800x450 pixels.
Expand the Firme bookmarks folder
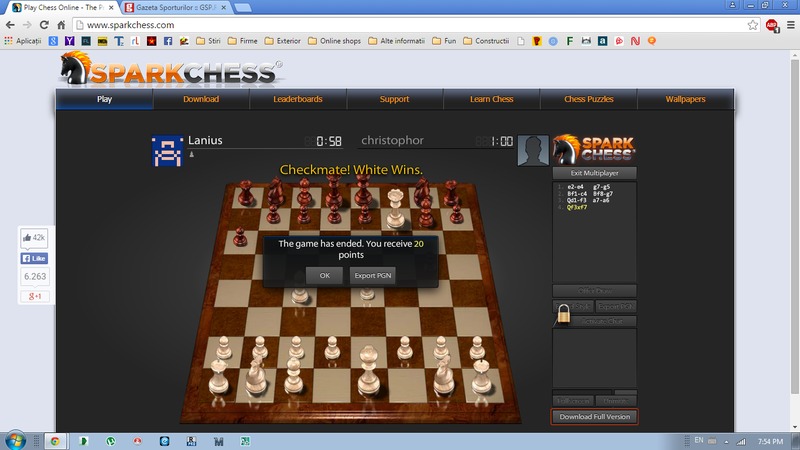242,41
